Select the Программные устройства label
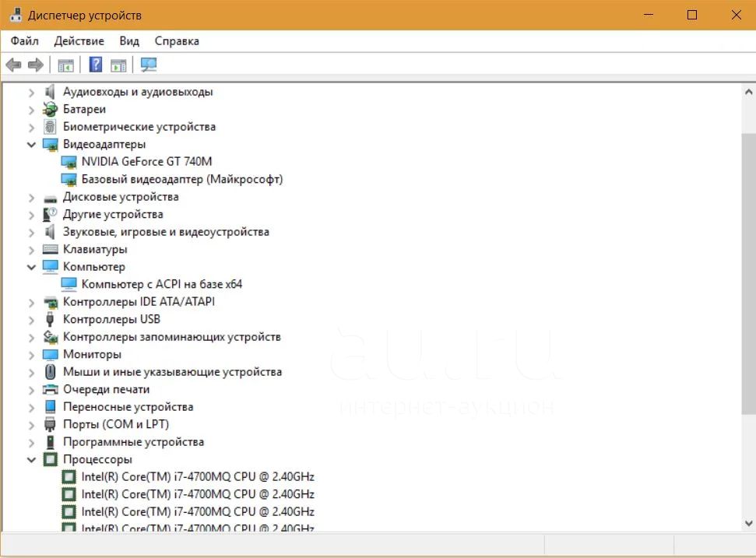 [x=133, y=442]
